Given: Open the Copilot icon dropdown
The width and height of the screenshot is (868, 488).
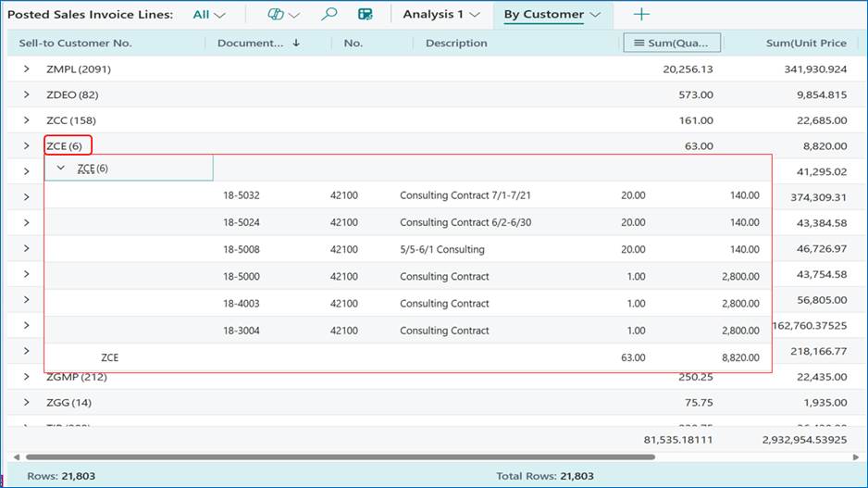Looking at the screenshot, I should [x=283, y=15].
